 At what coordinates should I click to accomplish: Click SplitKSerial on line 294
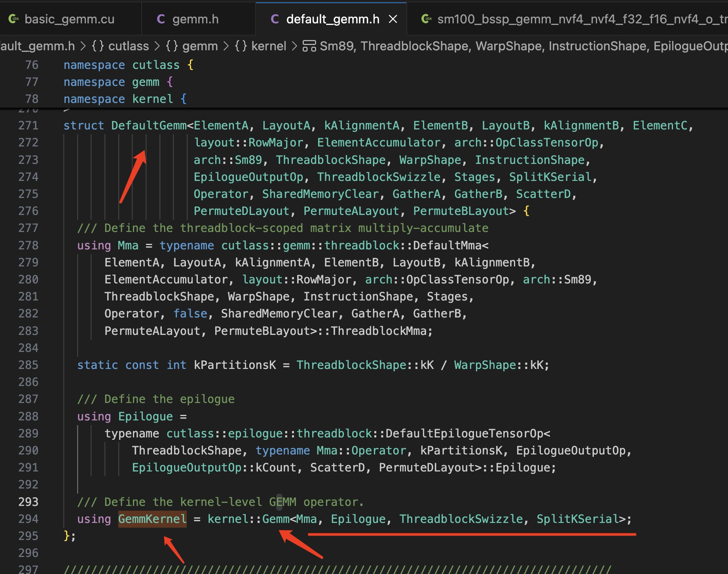coord(578,519)
